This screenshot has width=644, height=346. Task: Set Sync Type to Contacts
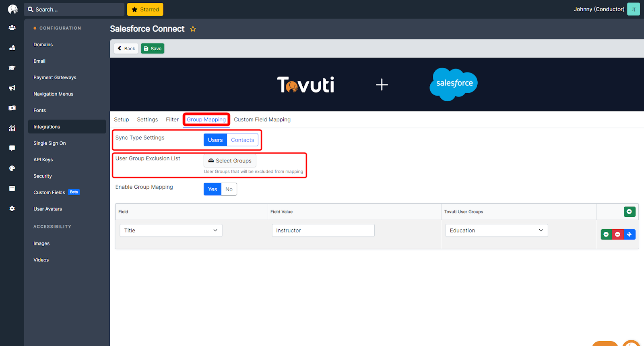tap(242, 140)
